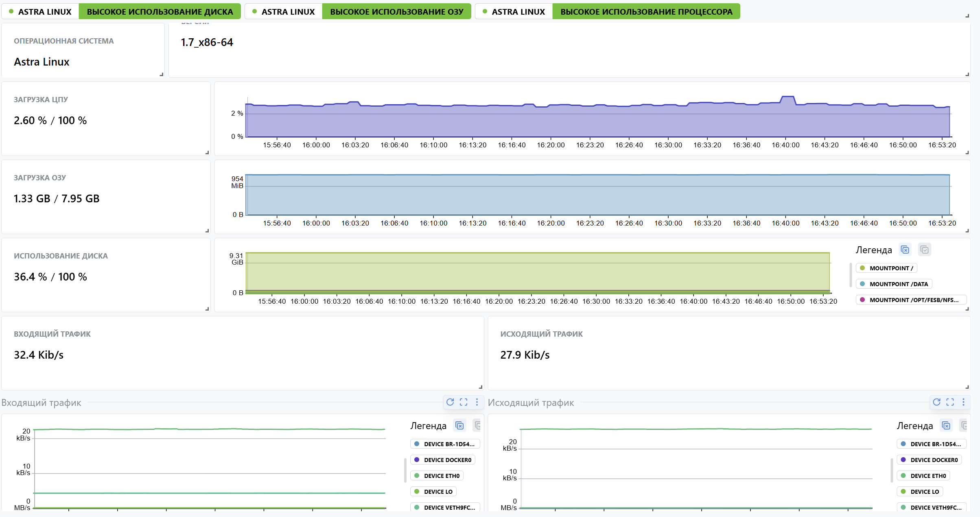Click resize handle of Операционная система widget
Screen dimensions: 980x517
click(162, 74)
